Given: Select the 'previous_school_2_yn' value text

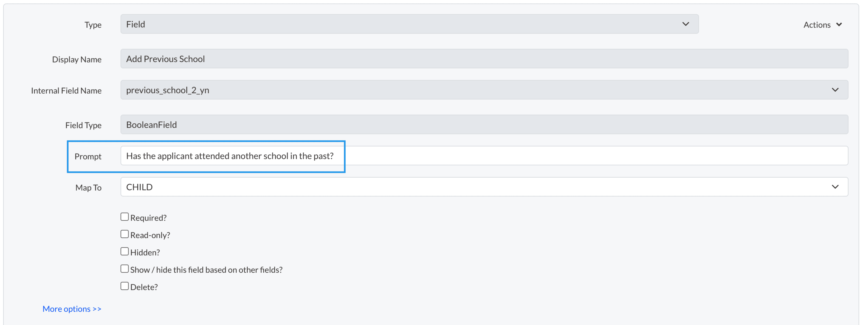Looking at the screenshot, I should pyautogui.click(x=167, y=90).
